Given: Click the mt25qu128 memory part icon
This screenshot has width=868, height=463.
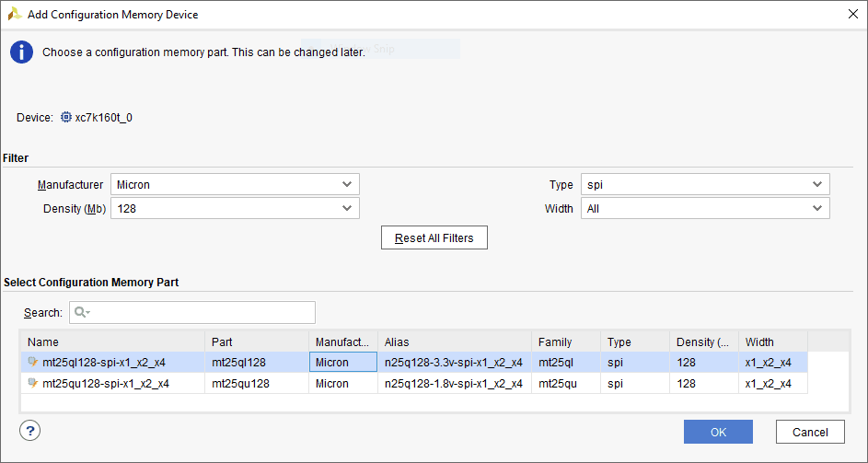Looking at the screenshot, I should click(33, 384).
